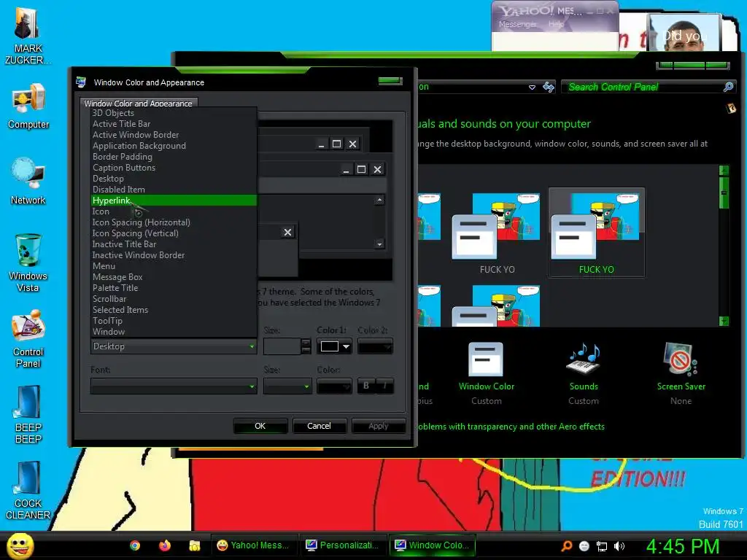
Task: Open Help menu in Yahoo Messenger window
Action: pyautogui.click(x=556, y=24)
